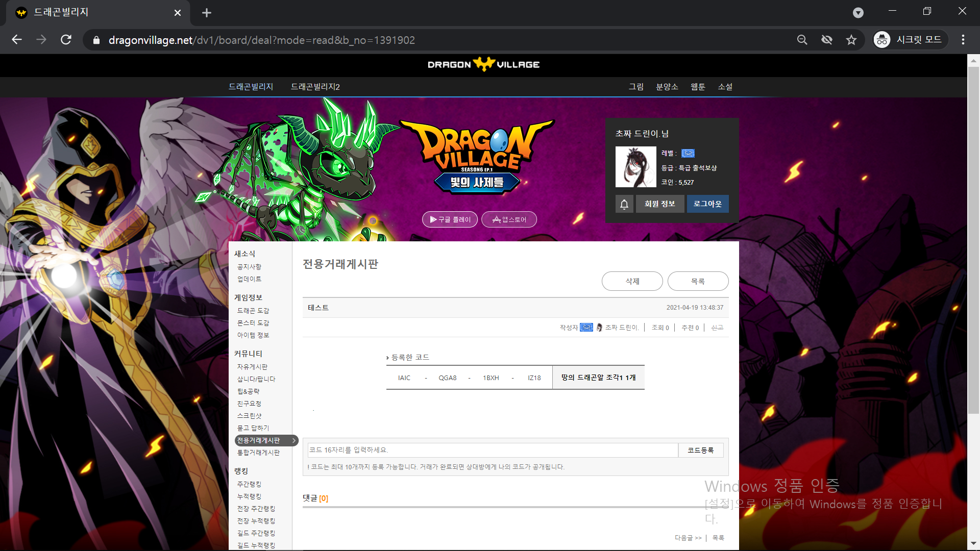
Task: Open the 드래곤빌리지2 nav menu
Action: point(315,87)
